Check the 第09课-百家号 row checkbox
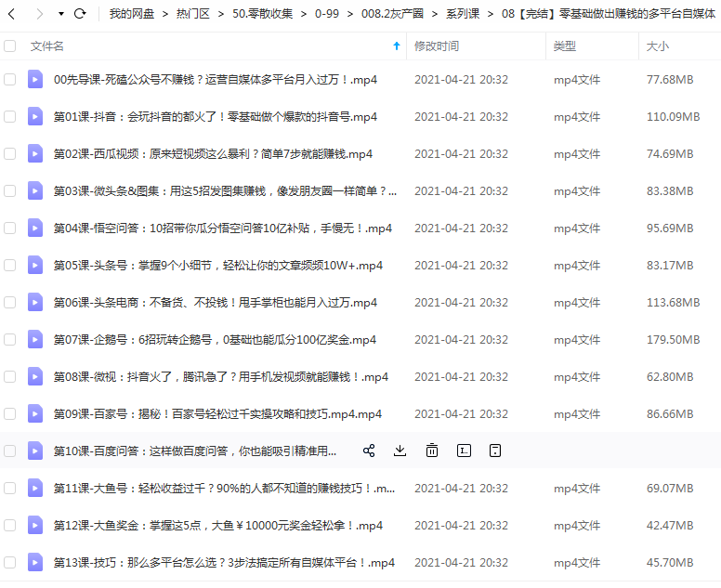 (x=9, y=413)
